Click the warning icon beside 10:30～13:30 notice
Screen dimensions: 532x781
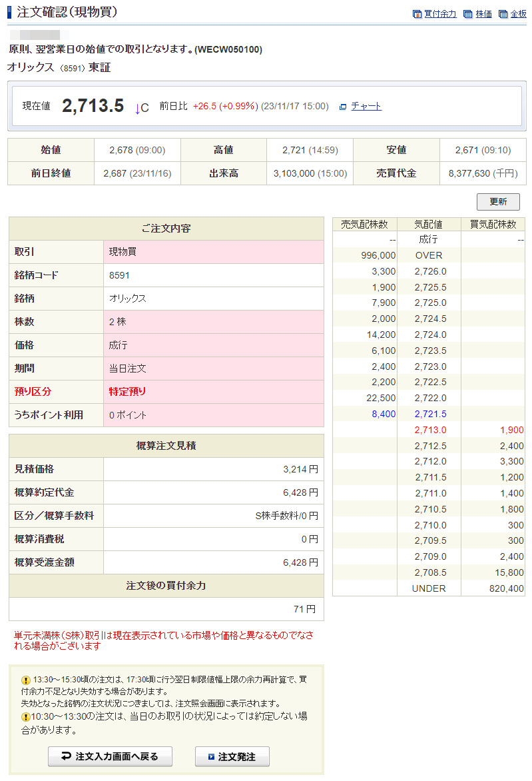(26, 717)
